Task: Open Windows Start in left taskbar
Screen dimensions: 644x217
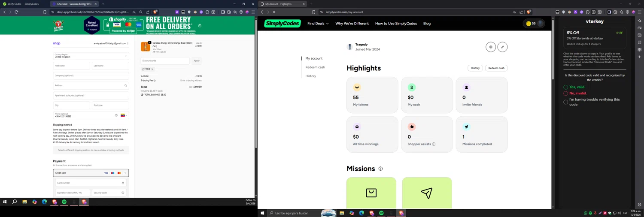Action: pyautogui.click(x=5, y=202)
